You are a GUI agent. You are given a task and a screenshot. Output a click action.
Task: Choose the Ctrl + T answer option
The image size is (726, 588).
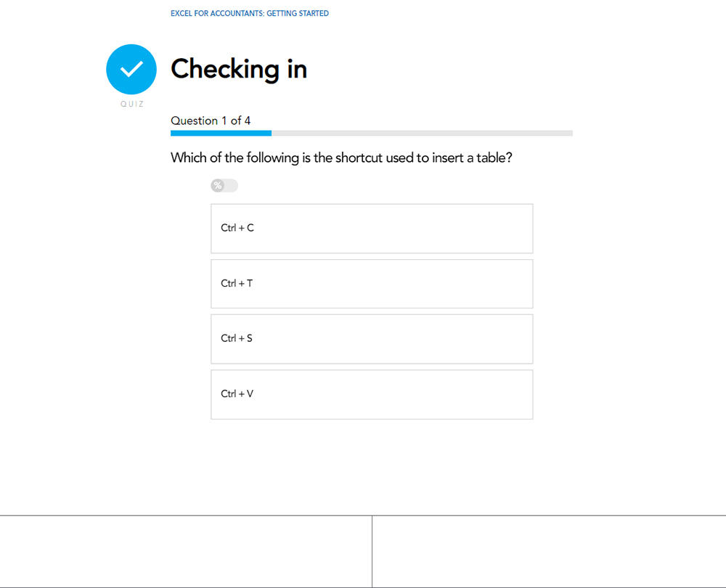[x=372, y=284]
